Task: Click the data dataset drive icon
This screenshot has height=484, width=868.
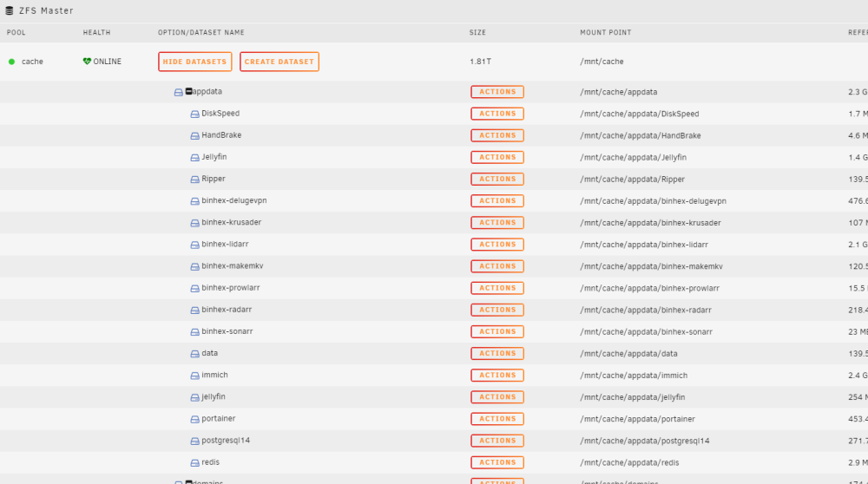Action: click(x=194, y=353)
